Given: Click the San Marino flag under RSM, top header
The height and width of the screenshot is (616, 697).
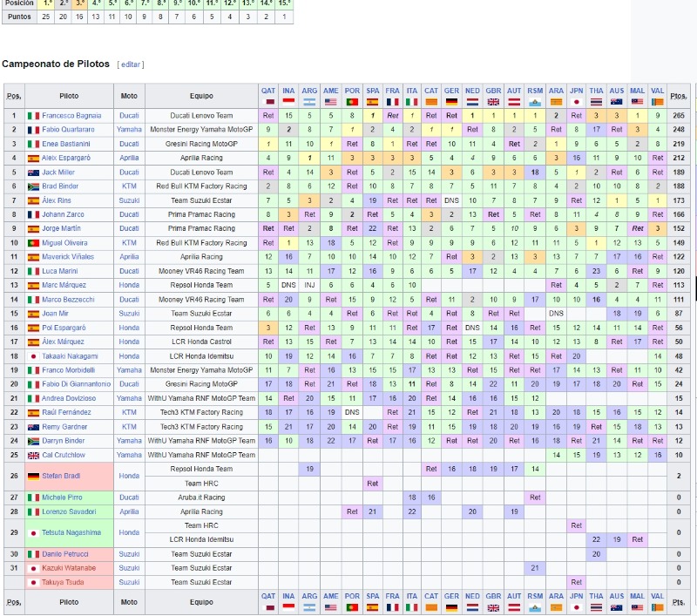Looking at the screenshot, I should coord(535,102).
